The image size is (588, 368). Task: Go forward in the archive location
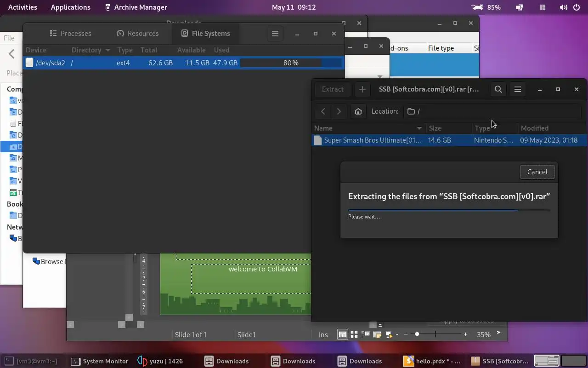339,111
